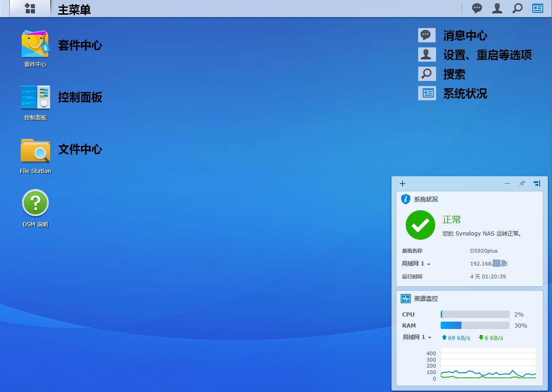Click the system status widget icon in top bar
552x392 pixels.
click(537, 8)
